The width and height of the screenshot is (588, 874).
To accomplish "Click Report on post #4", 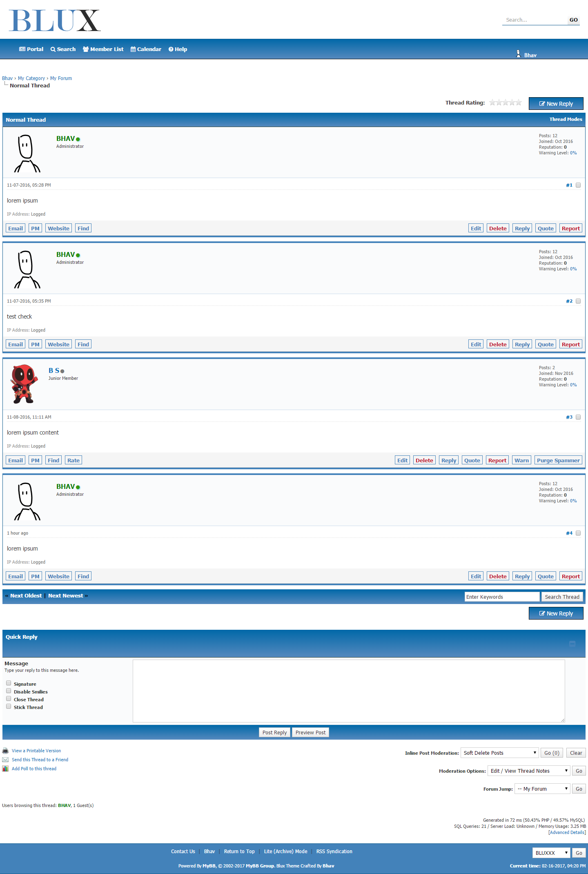I will click(570, 576).
